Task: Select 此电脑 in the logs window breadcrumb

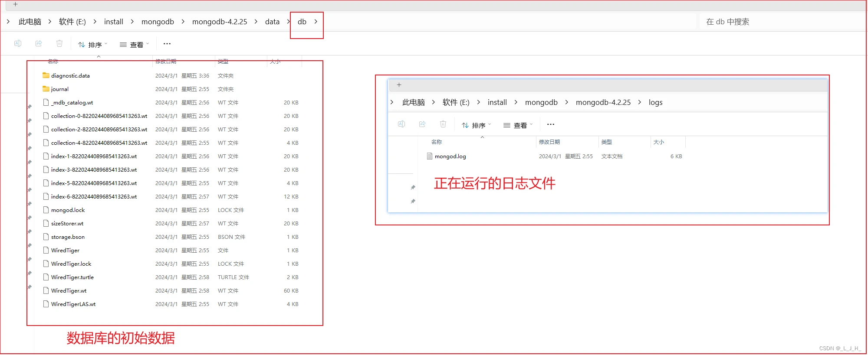Action: point(414,102)
